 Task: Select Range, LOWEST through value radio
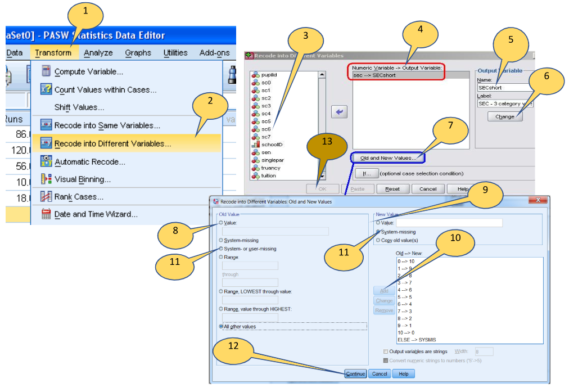[x=220, y=291]
